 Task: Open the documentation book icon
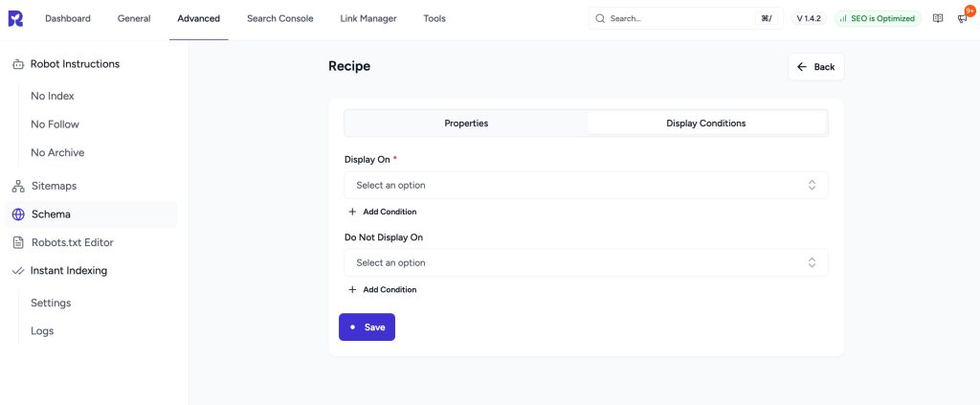(938, 18)
